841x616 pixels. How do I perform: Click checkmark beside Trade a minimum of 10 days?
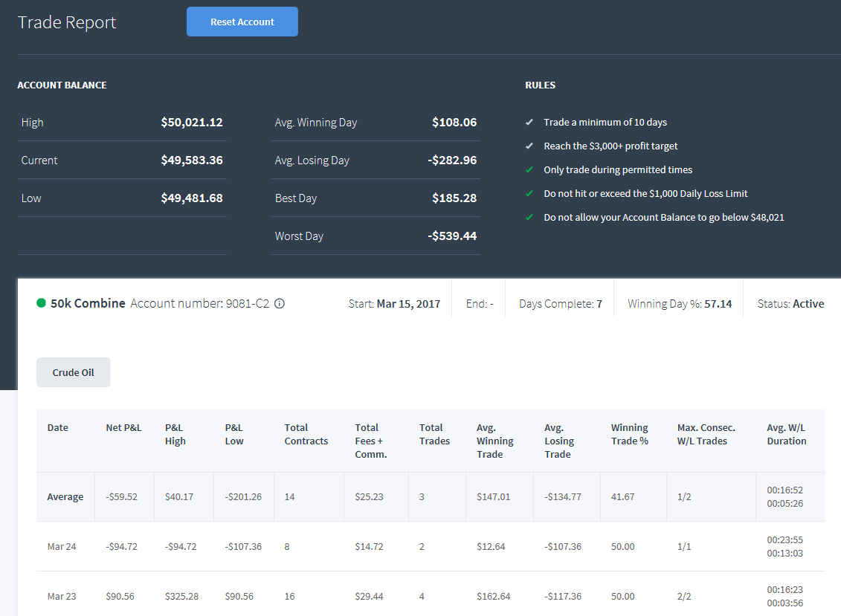[x=529, y=123]
